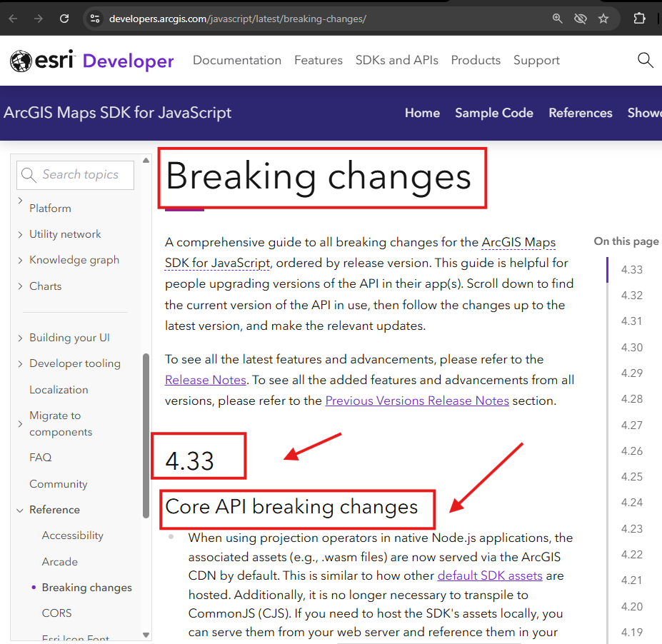Jump to version 4.27 in page index
The height and width of the screenshot is (644, 662).
pos(631,425)
